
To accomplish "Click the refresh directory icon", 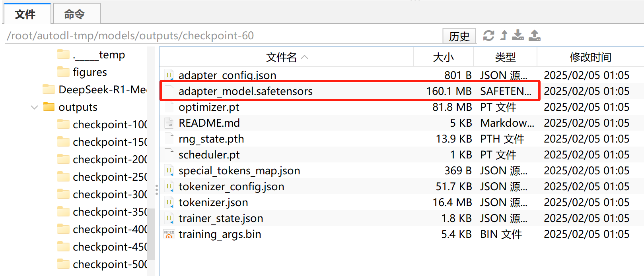I will coord(489,36).
